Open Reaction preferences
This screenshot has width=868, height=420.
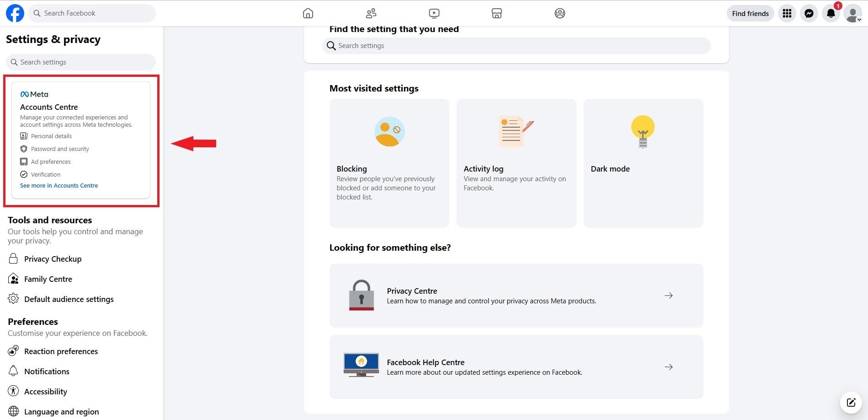pos(61,351)
